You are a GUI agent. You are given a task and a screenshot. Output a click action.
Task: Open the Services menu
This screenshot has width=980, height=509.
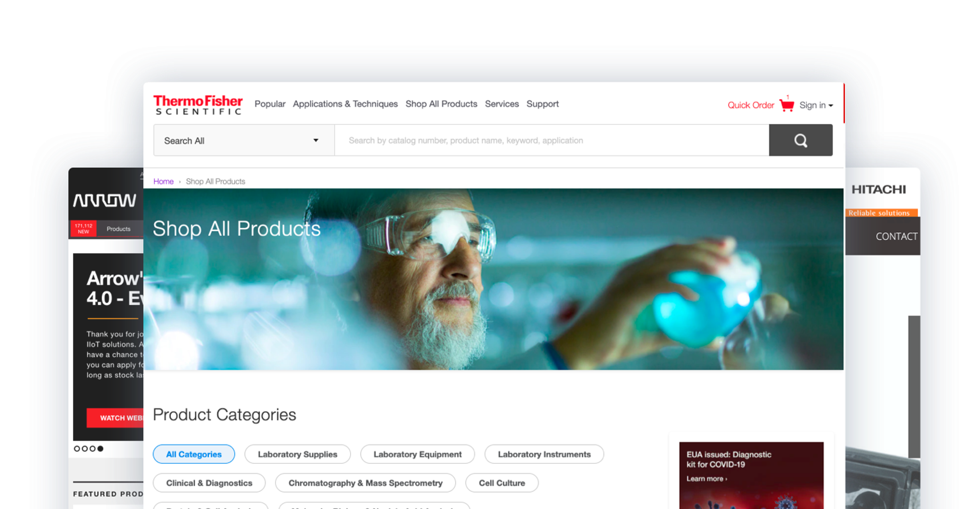pyautogui.click(x=502, y=104)
